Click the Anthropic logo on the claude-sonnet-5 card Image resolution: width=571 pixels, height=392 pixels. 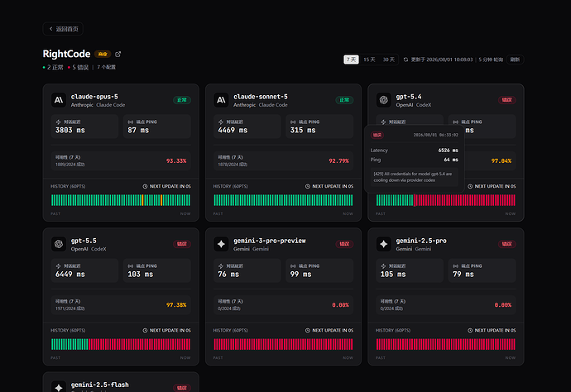221,100
